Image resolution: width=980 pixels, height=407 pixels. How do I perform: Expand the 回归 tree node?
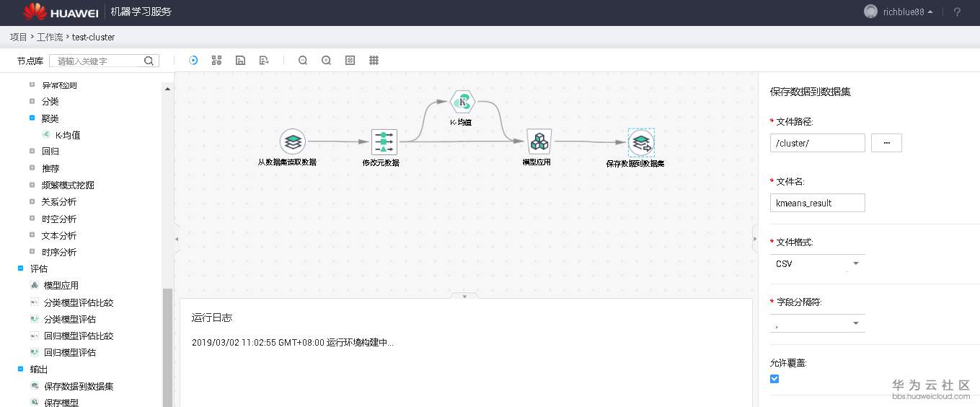pyautogui.click(x=32, y=152)
